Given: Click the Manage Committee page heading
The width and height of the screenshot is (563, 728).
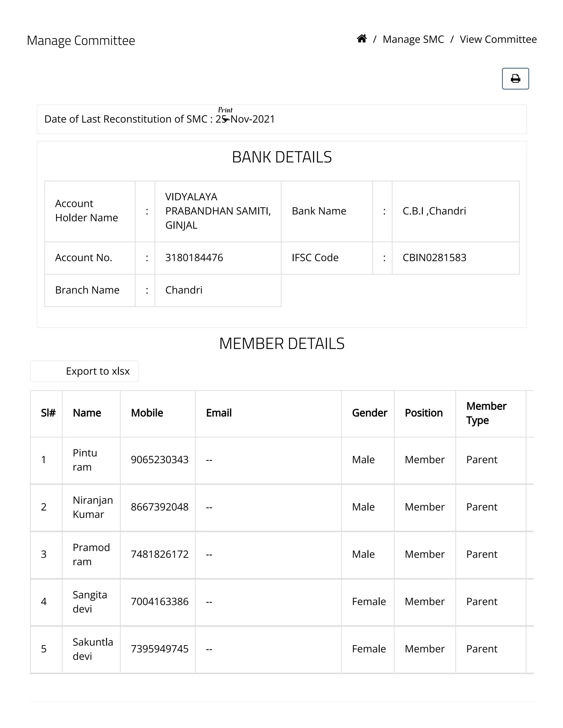Looking at the screenshot, I should pos(81,41).
